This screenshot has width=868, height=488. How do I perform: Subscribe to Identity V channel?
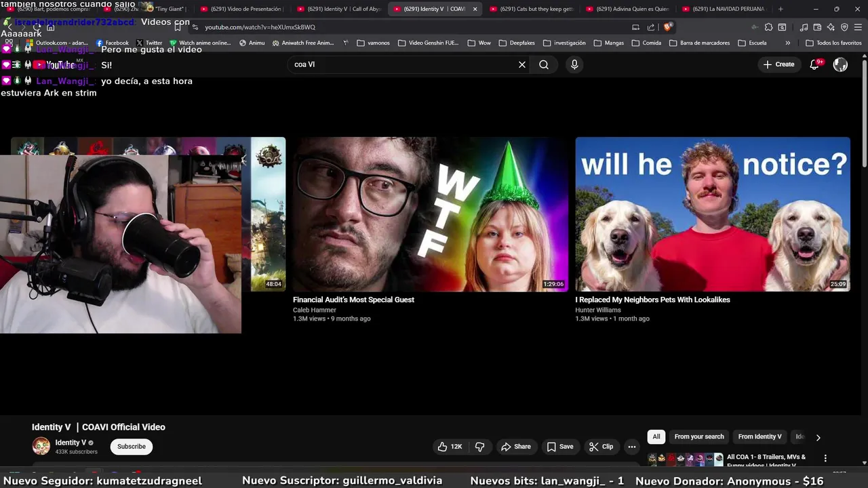(132, 446)
